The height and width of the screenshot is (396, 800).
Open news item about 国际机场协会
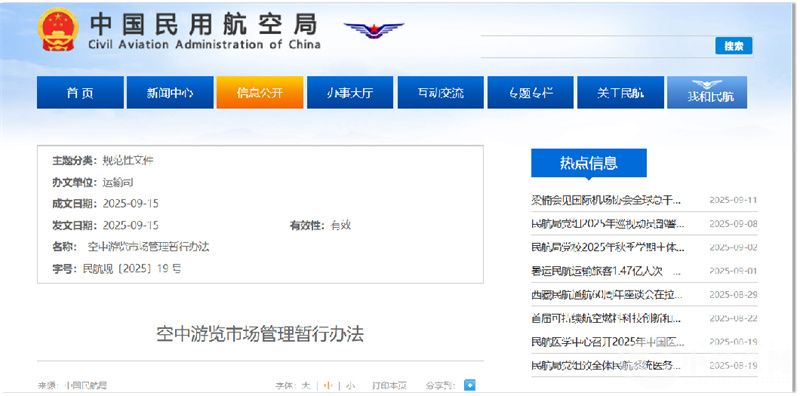[606, 200]
